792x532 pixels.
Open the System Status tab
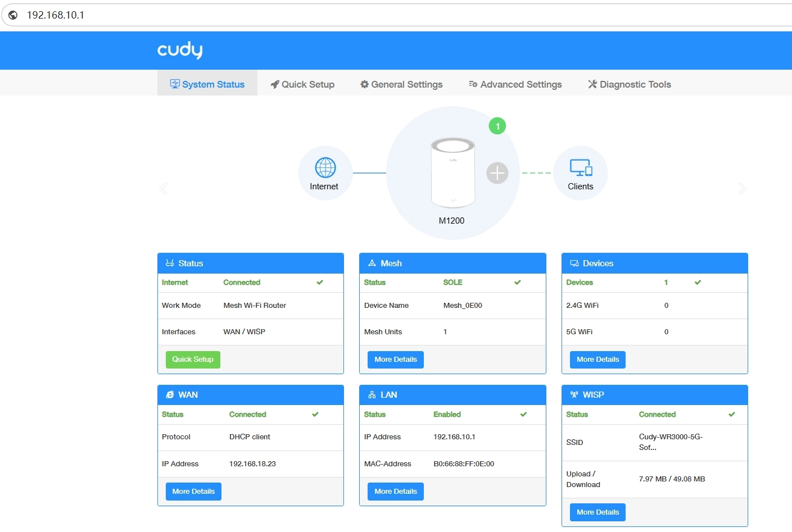pyautogui.click(x=207, y=84)
